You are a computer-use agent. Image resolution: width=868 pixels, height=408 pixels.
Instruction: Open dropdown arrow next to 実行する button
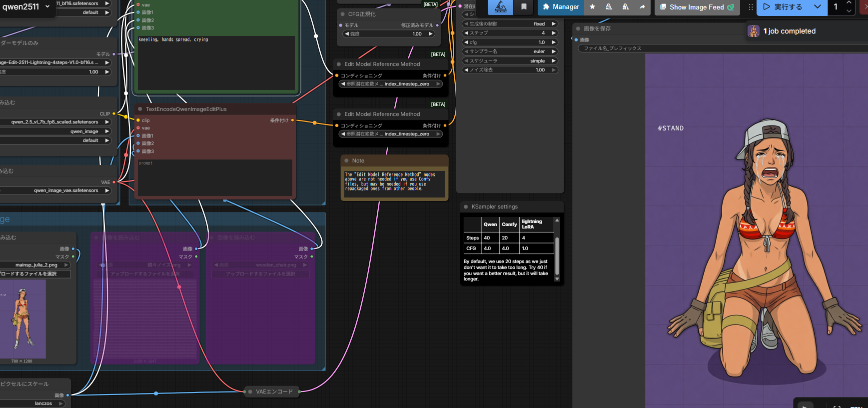[817, 7]
